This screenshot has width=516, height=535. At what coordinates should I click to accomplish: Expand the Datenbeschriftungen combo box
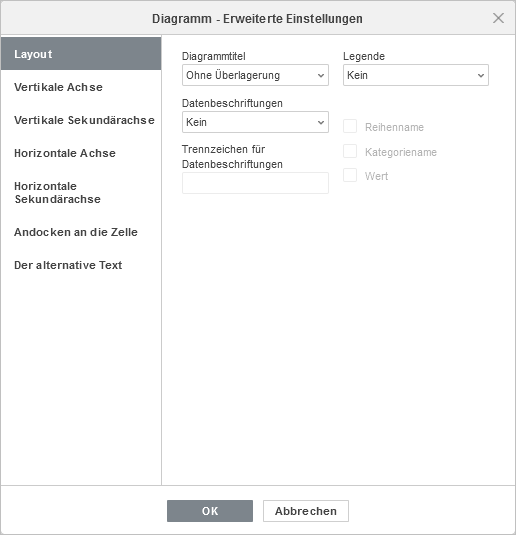click(x=255, y=122)
